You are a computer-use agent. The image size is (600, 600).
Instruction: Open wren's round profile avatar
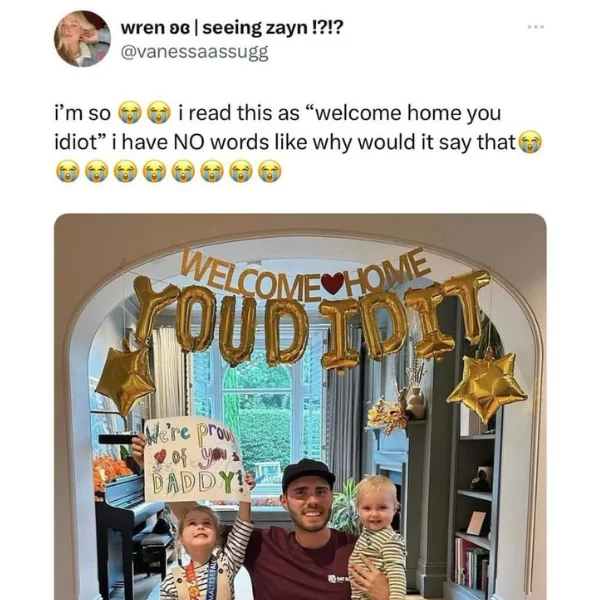click(x=82, y=39)
